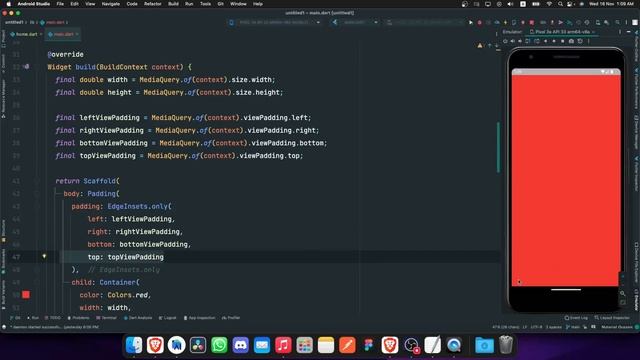This screenshot has width=640, height=360.
Task: Tap the emulator Overview square icon
Action: click(x=562, y=41)
